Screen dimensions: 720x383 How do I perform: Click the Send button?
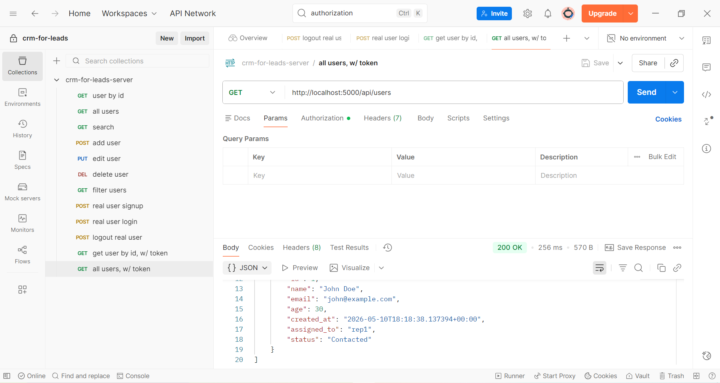[647, 92]
